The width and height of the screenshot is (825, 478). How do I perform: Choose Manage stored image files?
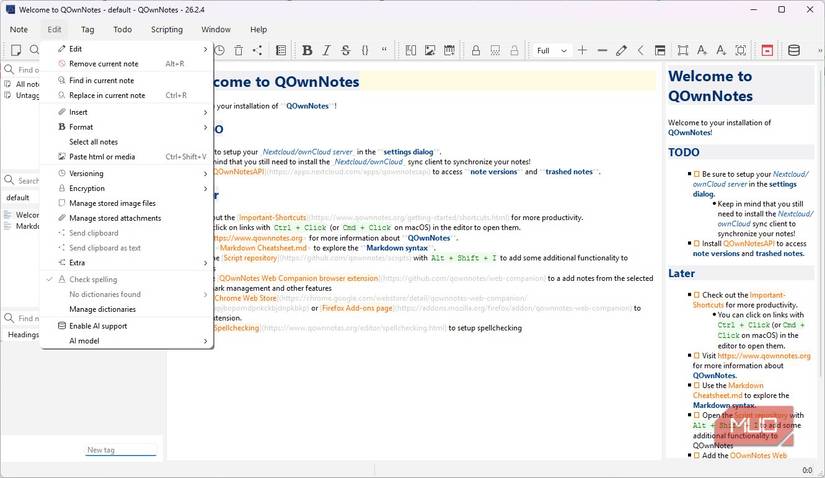(126, 203)
